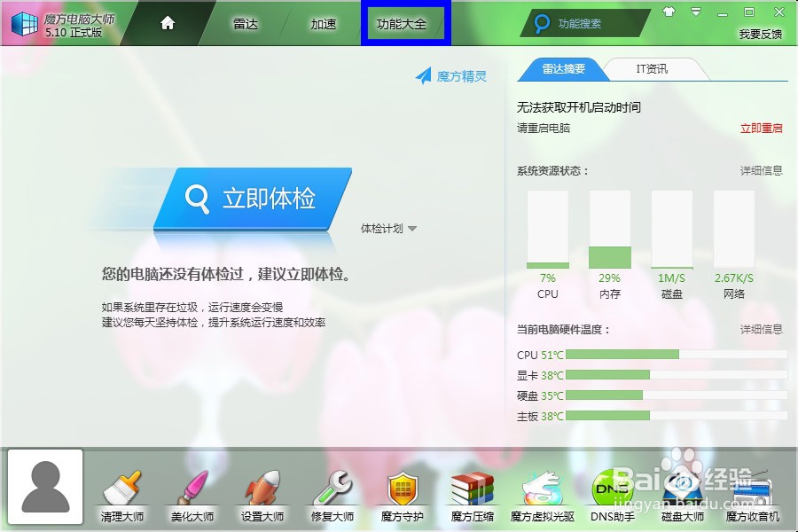Open the main menu dropdown arrow icon
The image size is (798, 532).
696,12
